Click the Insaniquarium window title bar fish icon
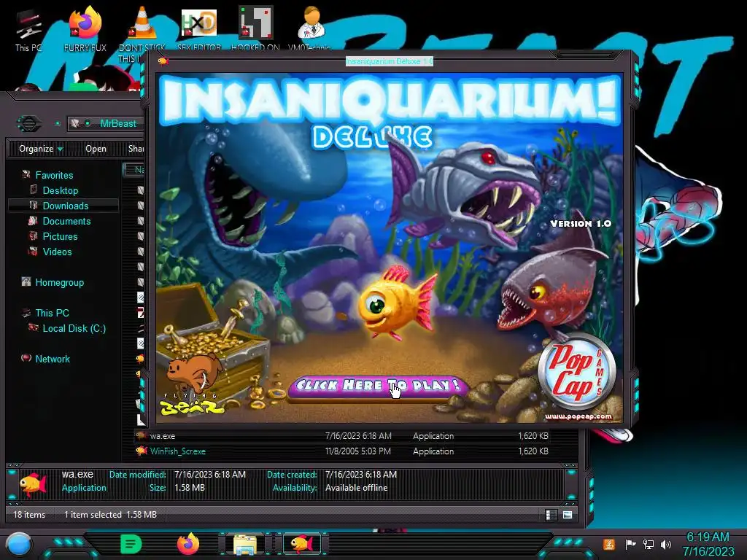 coord(163,61)
